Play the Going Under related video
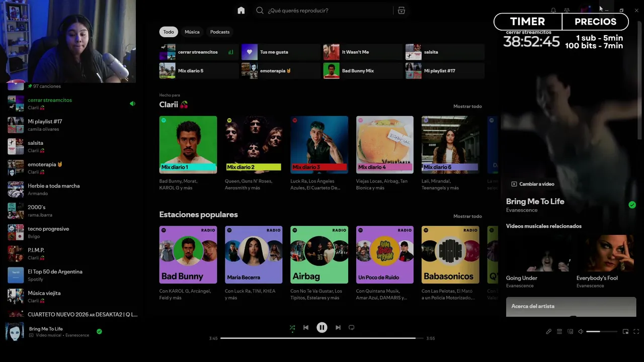This screenshot has width=644, height=362. click(538, 262)
